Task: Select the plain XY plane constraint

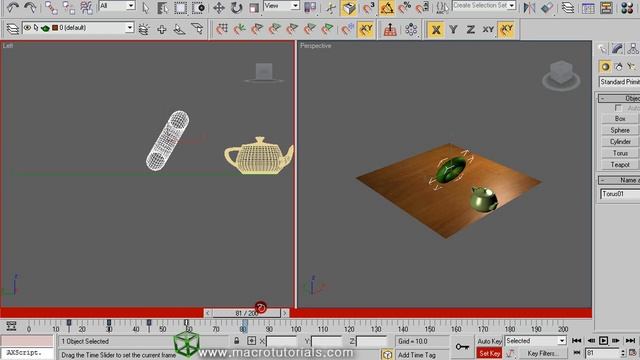Action: coord(488,29)
